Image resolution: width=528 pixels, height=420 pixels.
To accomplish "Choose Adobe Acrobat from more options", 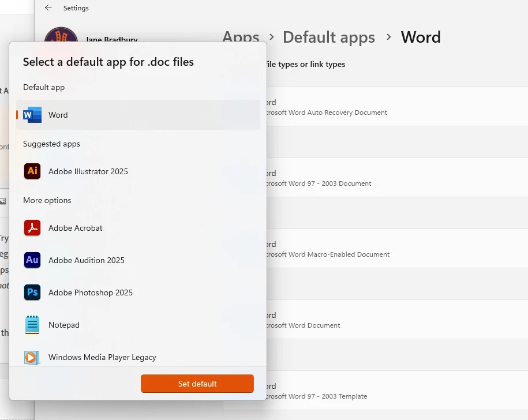I will [x=138, y=228].
